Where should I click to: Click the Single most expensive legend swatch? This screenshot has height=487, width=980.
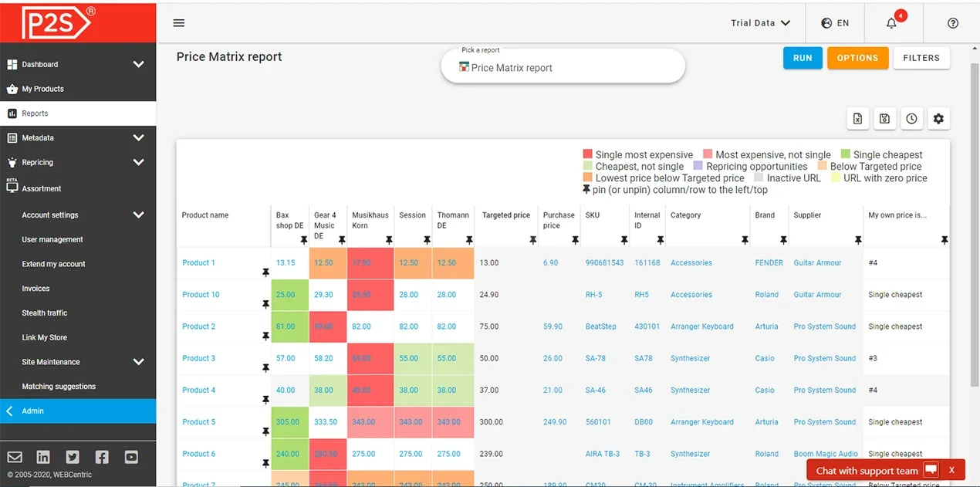point(587,155)
